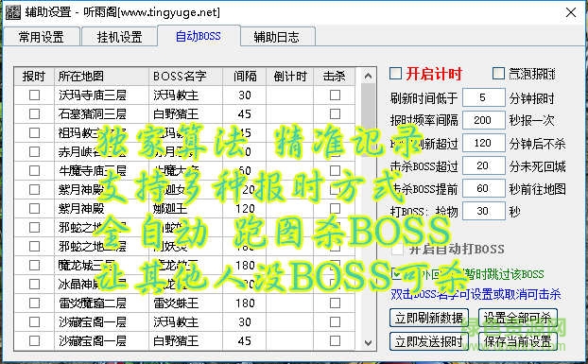Click the 保存当前设置 button
Viewport: 588px width, 364px height.
(518, 341)
